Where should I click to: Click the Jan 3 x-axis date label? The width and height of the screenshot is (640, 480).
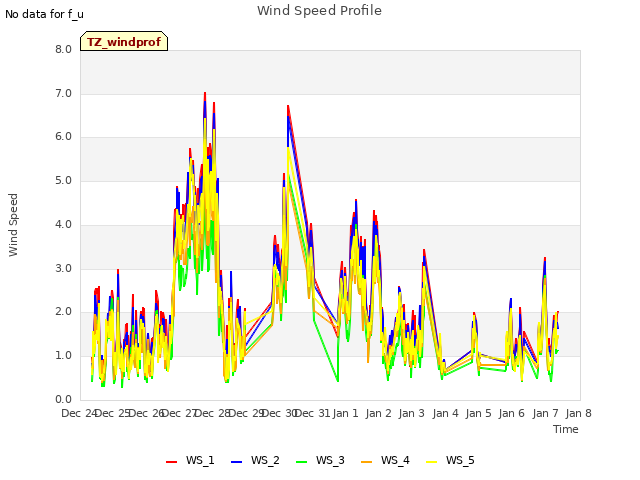411,413
